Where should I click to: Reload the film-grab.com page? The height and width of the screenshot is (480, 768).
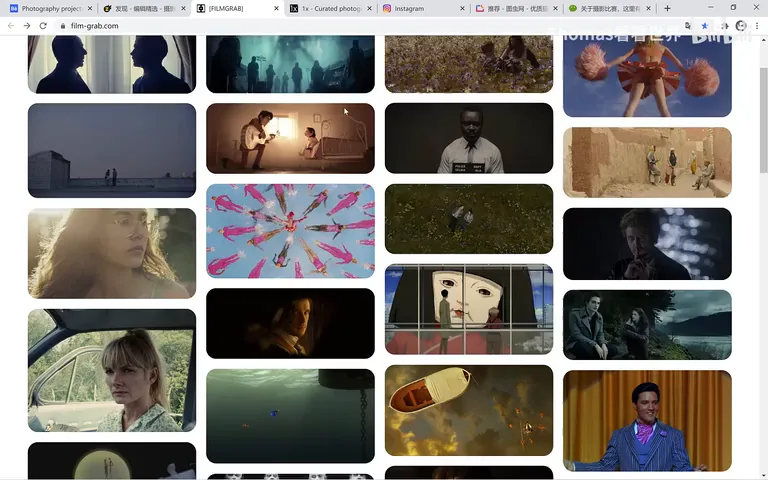coord(43,25)
